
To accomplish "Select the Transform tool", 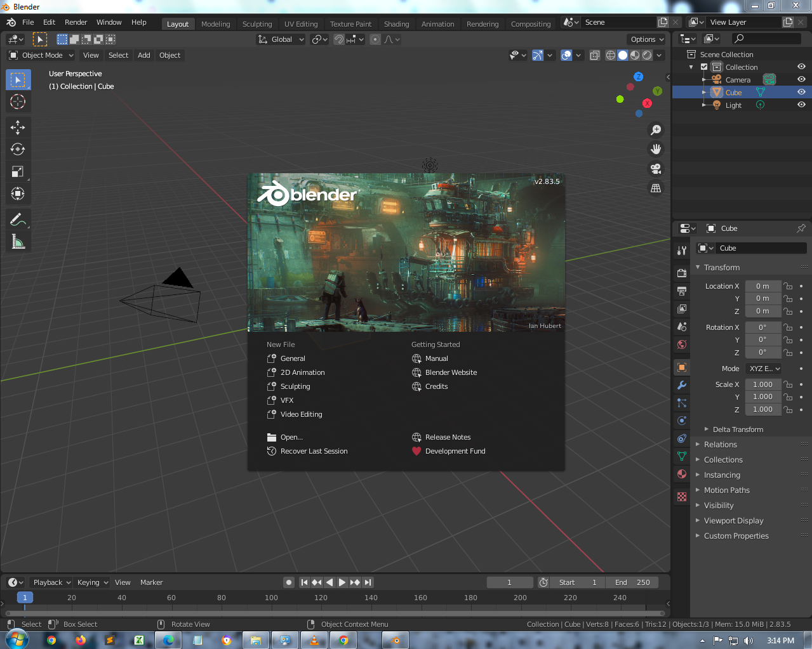I will 18,193.
